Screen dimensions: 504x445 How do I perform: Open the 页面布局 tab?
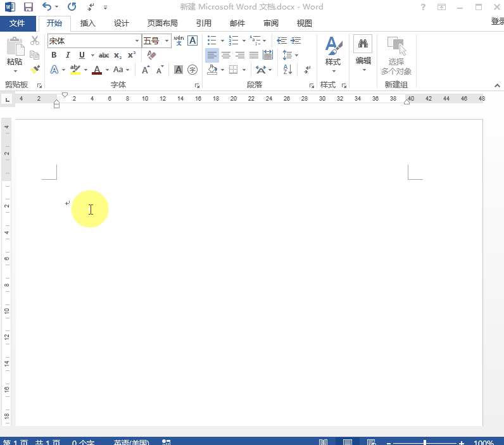(163, 23)
